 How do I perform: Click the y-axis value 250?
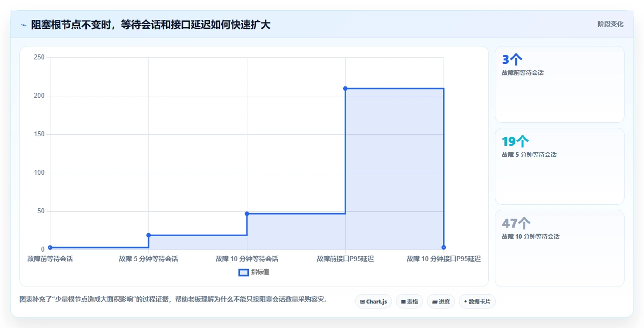click(x=39, y=57)
